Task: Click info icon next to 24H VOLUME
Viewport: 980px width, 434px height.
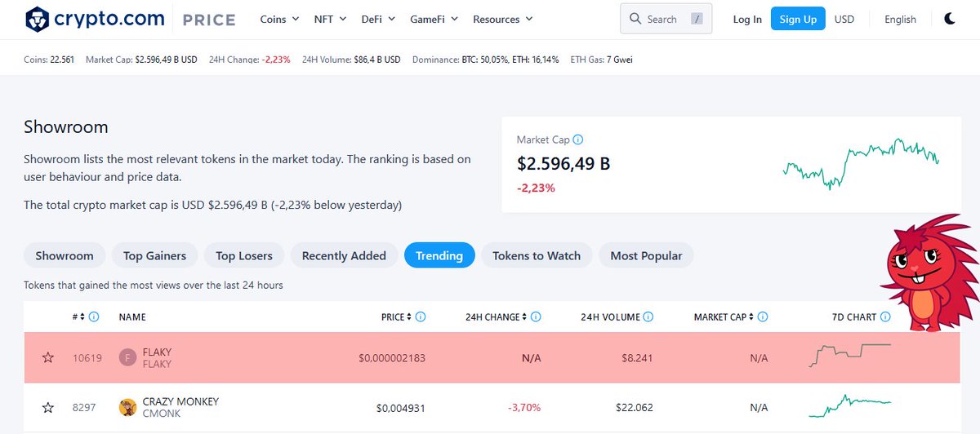Action: click(x=648, y=317)
